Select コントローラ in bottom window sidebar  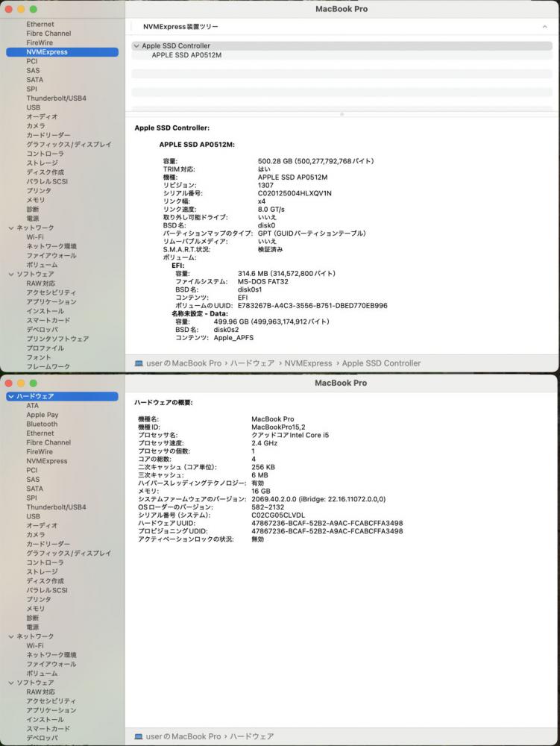[45, 562]
